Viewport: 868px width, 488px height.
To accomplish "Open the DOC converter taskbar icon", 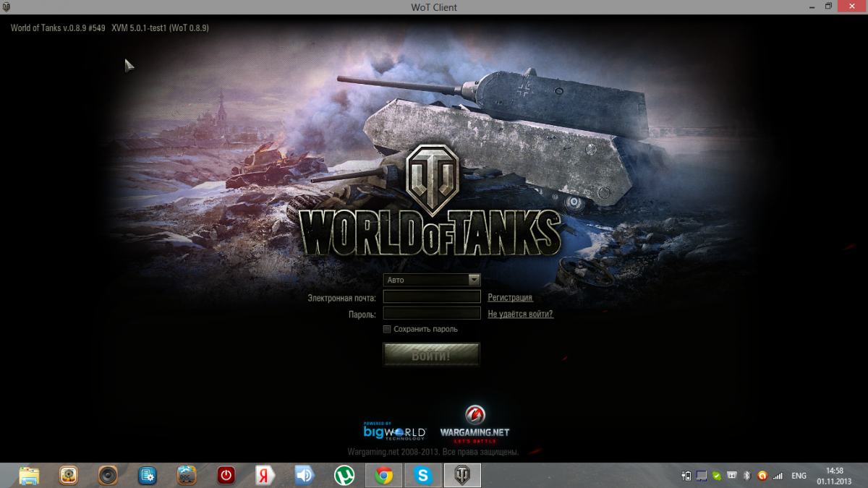I will click(x=187, y=475).
